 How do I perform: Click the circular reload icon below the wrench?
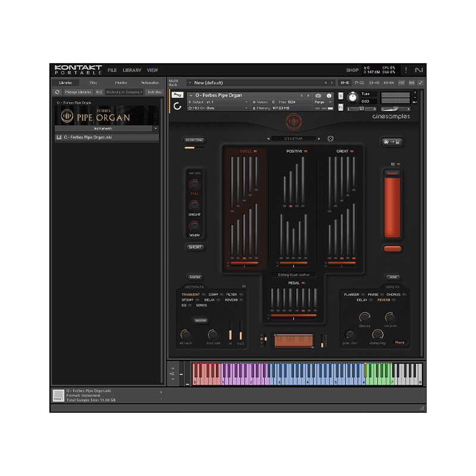click(177, 106)
